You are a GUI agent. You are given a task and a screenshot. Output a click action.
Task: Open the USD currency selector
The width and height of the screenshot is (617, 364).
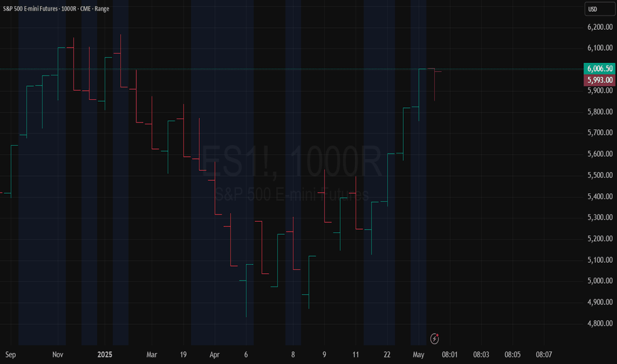[600, 9]
